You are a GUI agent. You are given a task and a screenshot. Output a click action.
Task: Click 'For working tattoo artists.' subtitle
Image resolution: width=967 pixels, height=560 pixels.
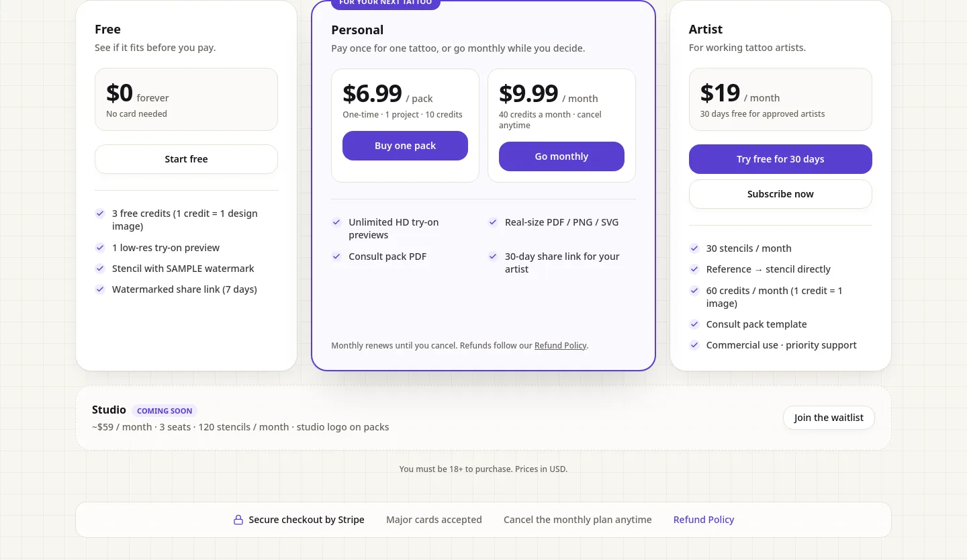(747, 48)
